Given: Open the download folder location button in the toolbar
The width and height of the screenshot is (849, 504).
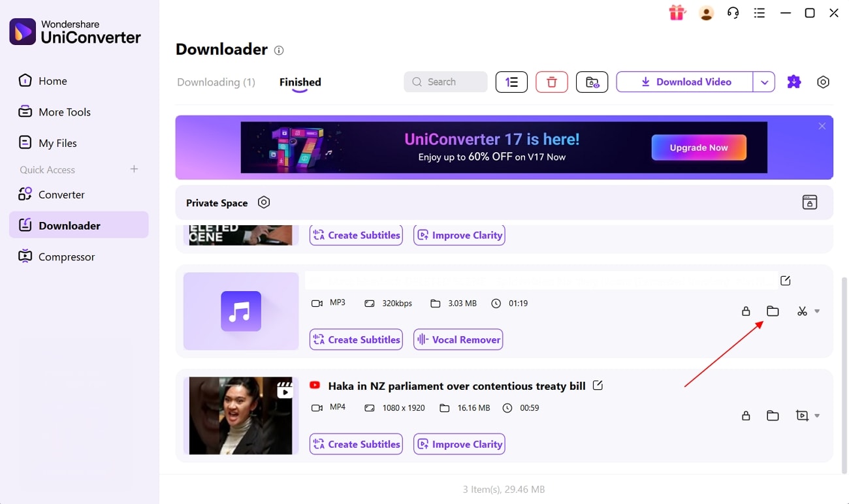Looking at the screenshot, I should coord(592,82).
